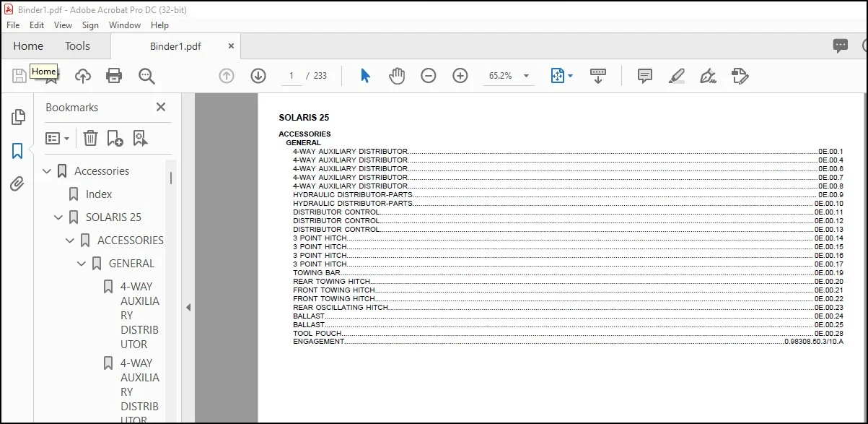Open the Attachments paperclip panel
868x424 pixels.
point(17,183)
